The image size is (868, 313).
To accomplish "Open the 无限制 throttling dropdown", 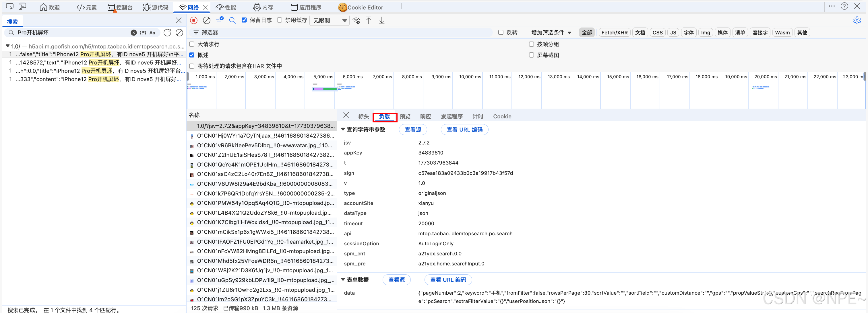I will click(329, 21).
